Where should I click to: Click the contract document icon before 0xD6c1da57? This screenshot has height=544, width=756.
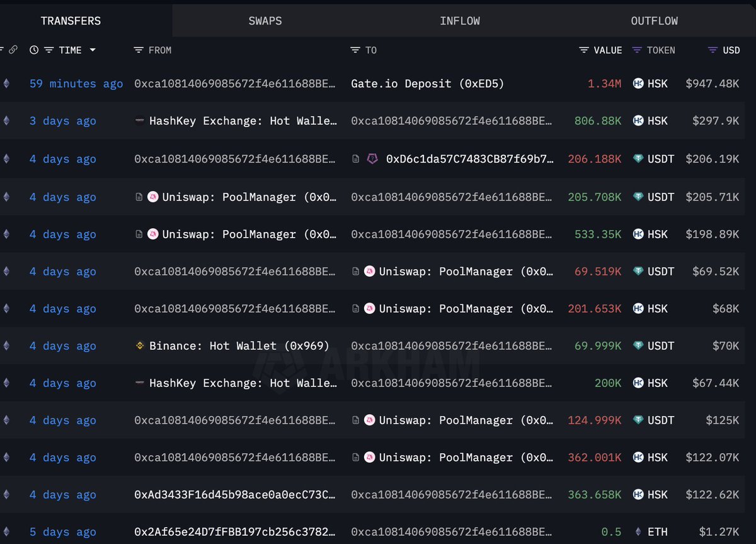point(356,159)
